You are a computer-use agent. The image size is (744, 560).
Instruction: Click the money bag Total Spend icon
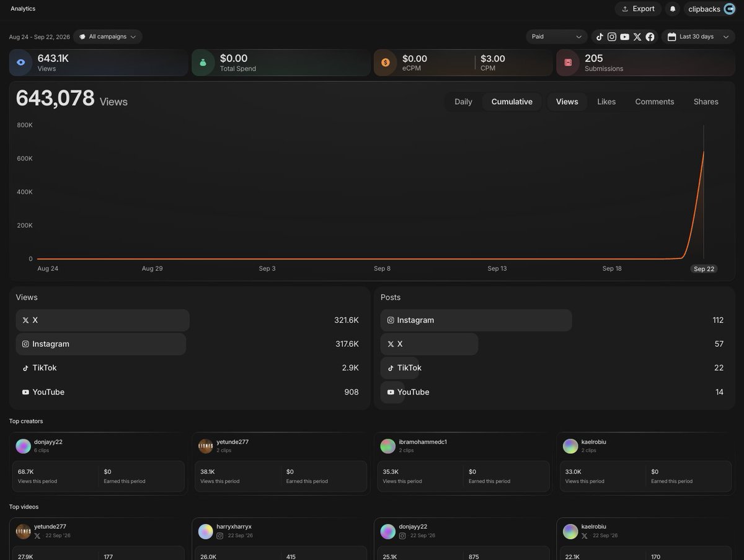(x=203, y=63)
